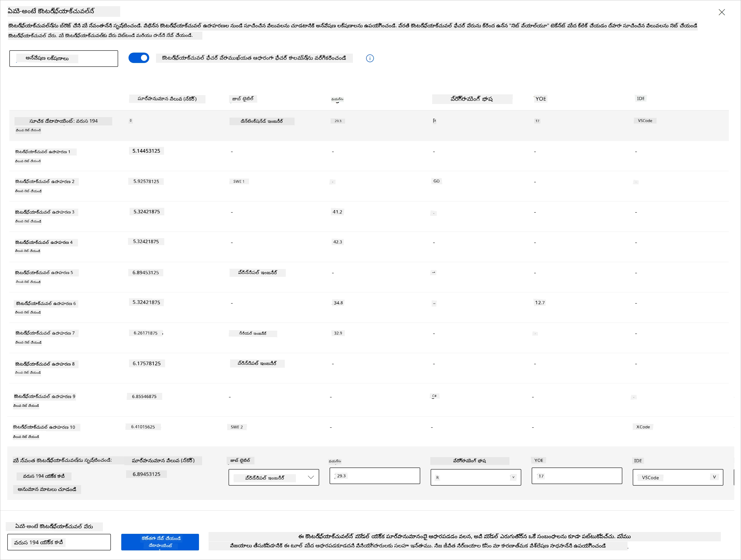Click the SWE 1 job title cell
Image resolution: width=741 pixels, height=560 pixels.
click(x=239, y=182)
